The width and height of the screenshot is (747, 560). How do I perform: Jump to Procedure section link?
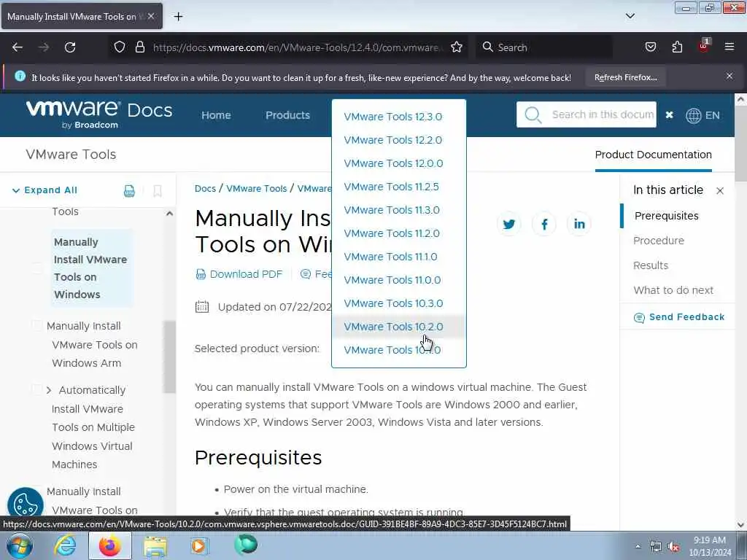pos(659,241)
